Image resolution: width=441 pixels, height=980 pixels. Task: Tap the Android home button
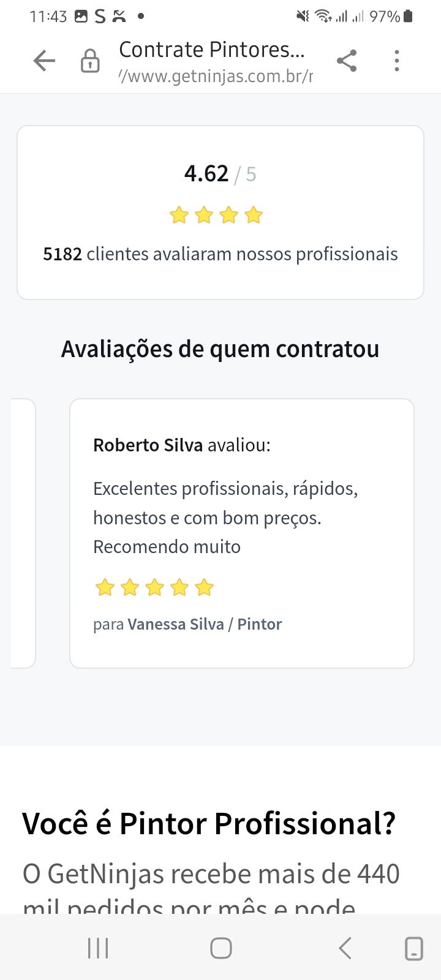(x=221, y=948)
